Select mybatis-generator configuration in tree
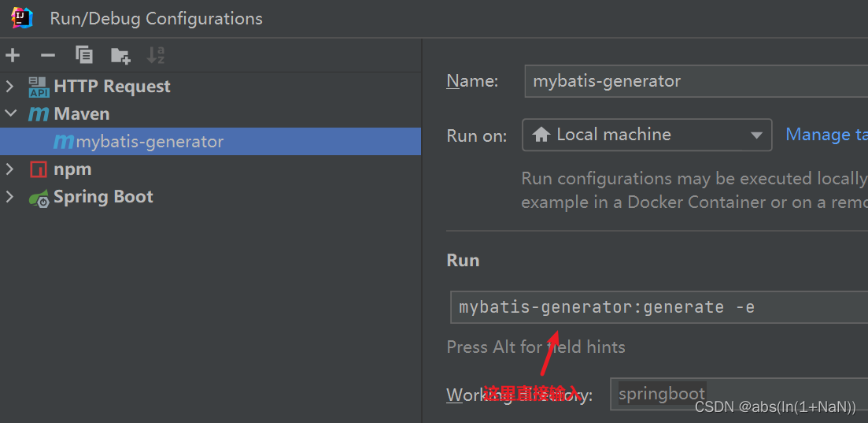This screenshot has width=868, height=423. [x=210, y=141]
